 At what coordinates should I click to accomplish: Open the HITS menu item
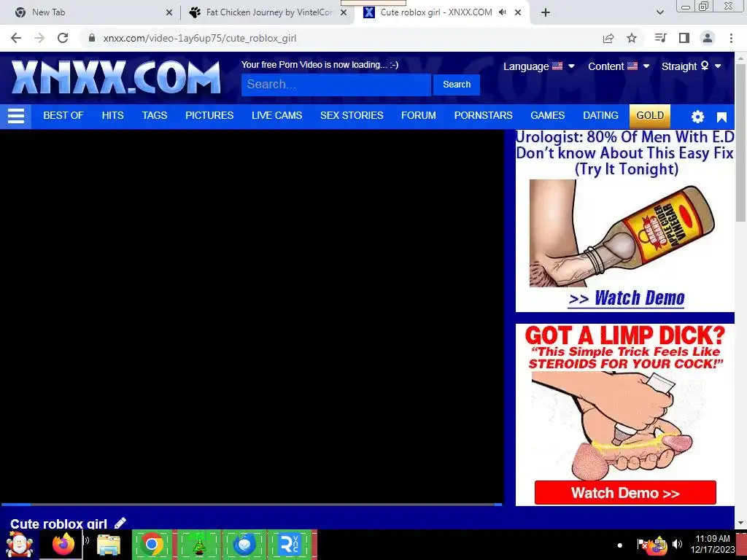(112, 116)
